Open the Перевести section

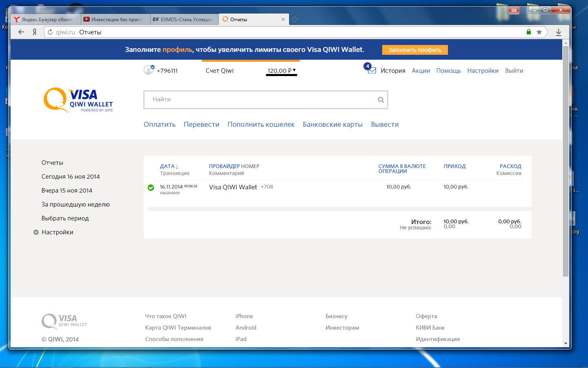(201, 124)
